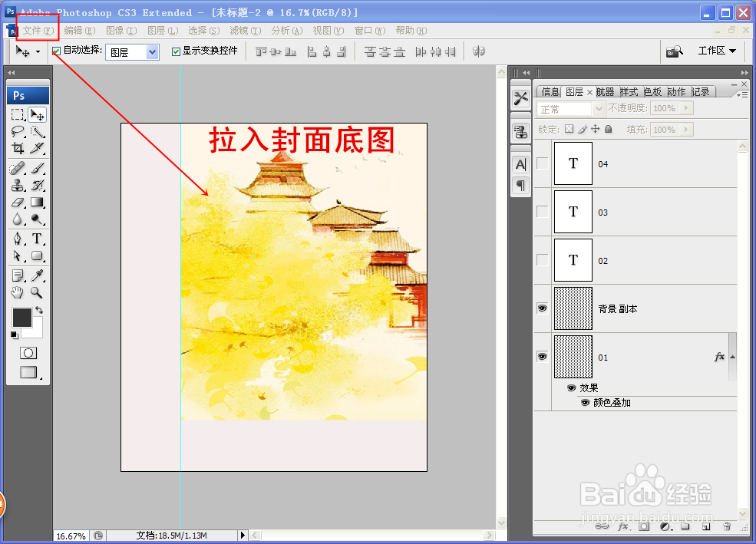Open 滤镜 menu
Screen dimensions: 756x544
click(x=246, y=31)
